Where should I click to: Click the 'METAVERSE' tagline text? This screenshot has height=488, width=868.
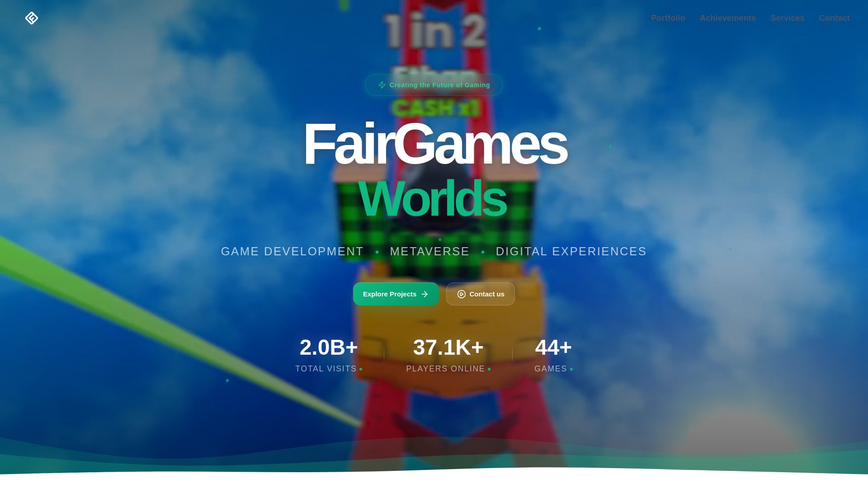(x=429, y=251)
